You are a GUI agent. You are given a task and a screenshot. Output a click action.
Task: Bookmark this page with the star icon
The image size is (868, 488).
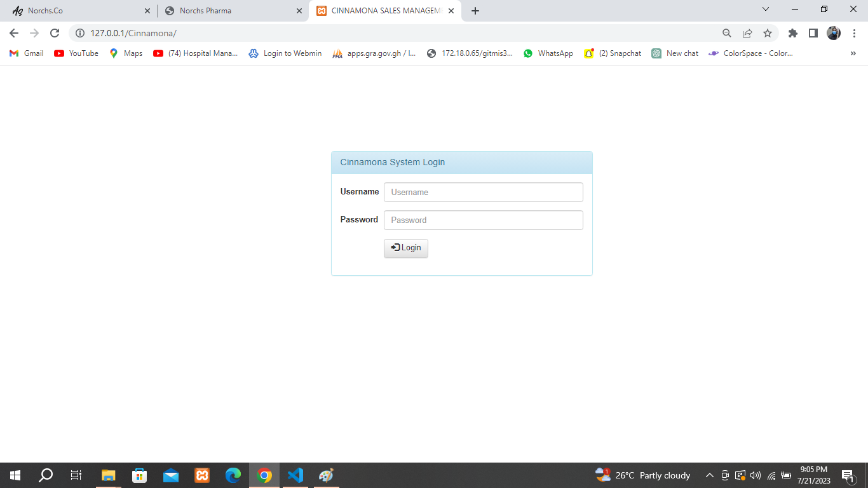768,33
